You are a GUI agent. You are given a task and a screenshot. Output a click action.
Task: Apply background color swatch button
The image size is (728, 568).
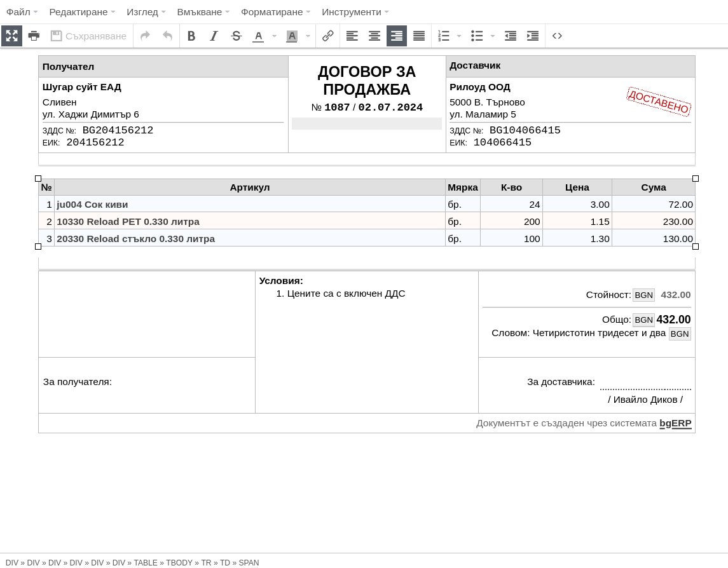click(292, 36)
